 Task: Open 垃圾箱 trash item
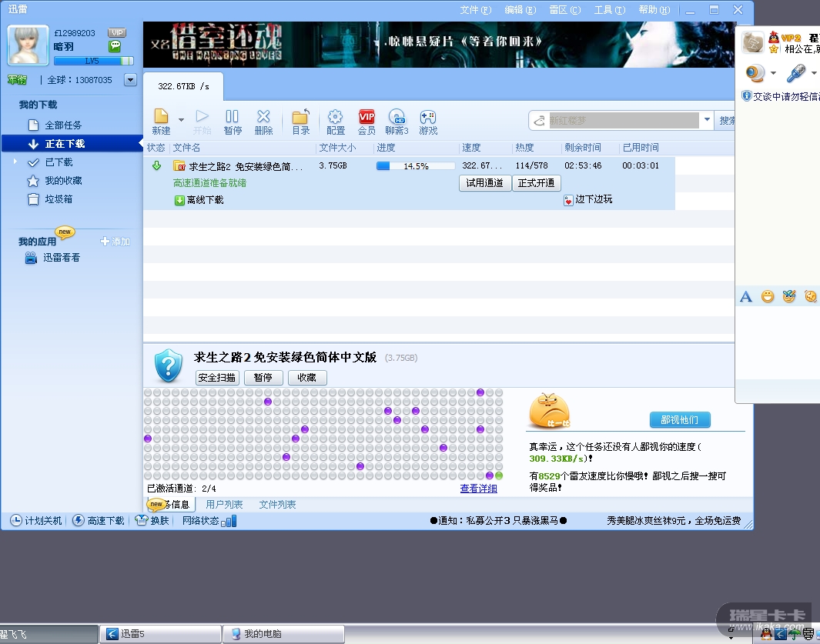click(58, 199)
